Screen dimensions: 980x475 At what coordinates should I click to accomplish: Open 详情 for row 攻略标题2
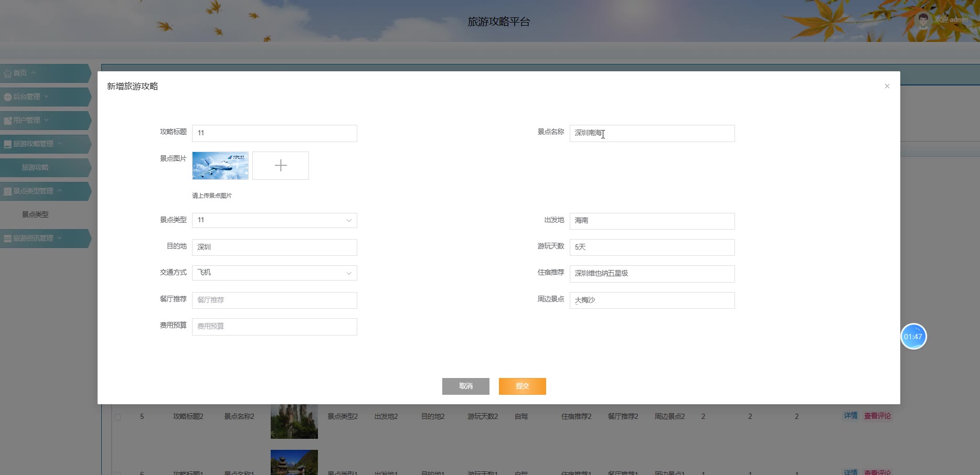pyautogui.click(x=850, y=416)
